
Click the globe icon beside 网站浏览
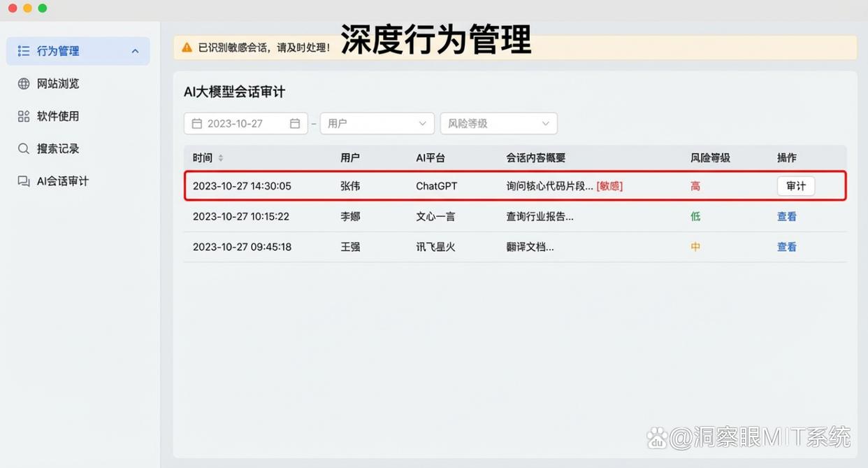point(24,84)
